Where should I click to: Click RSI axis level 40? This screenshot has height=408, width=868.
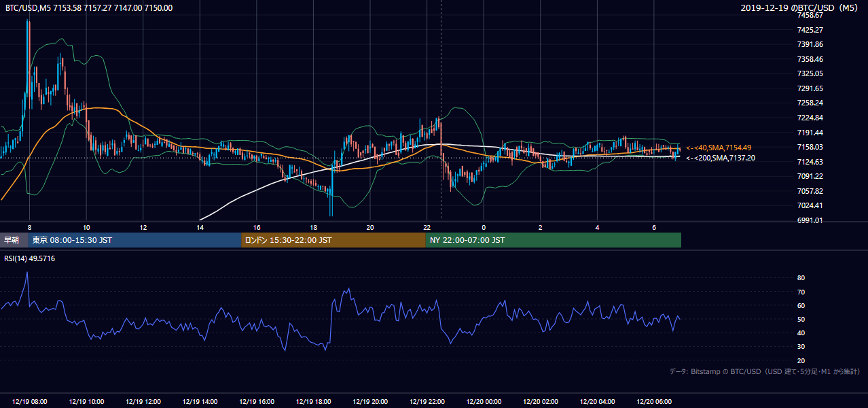pos(801,333)
